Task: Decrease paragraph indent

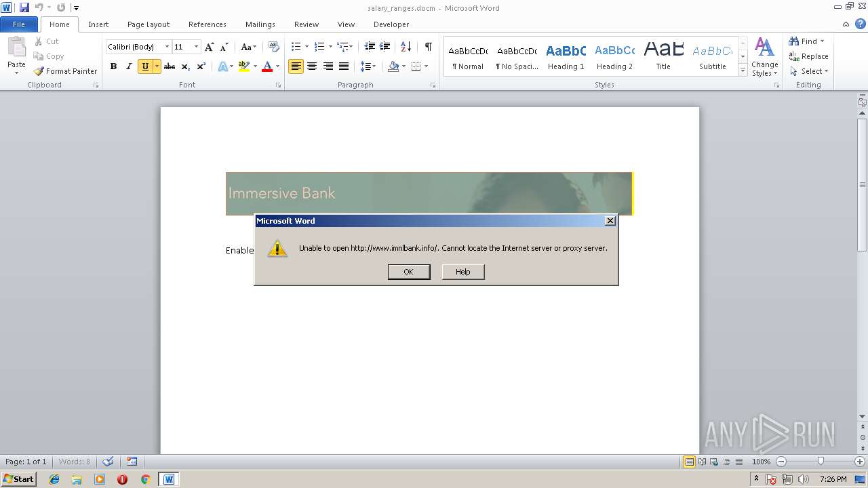Action: (x=370, y=47)
